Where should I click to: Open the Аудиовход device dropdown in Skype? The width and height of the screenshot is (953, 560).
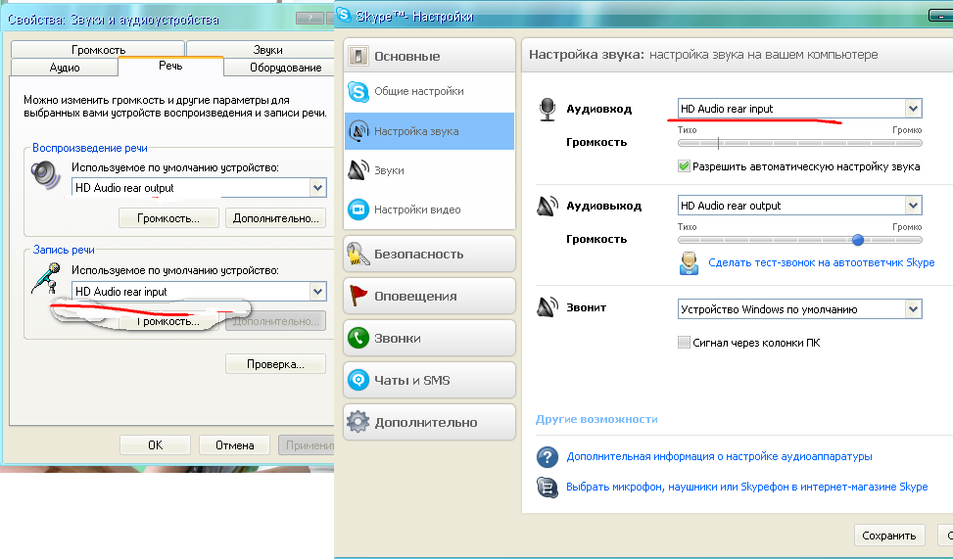[913, 109]
